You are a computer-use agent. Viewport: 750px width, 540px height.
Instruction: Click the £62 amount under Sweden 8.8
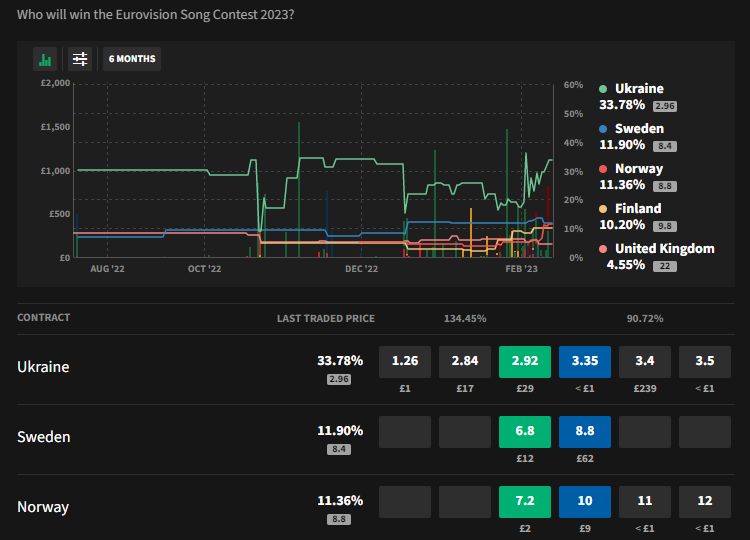[585, 459]
